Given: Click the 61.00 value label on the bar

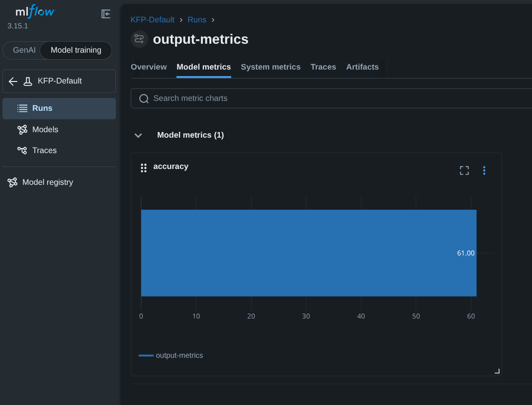Looking at the screenshot, I should click(x=465, y=253).
